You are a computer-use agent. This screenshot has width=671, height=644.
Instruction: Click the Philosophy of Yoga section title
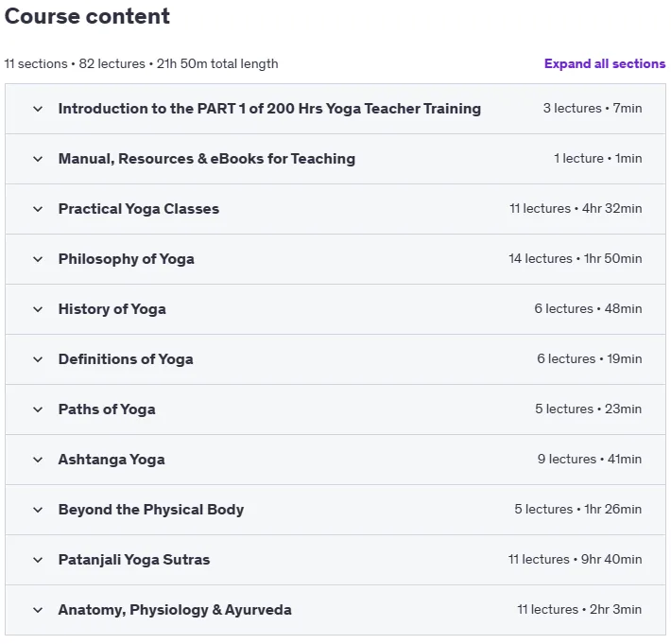pyautogui.click(x=127, y=259)
